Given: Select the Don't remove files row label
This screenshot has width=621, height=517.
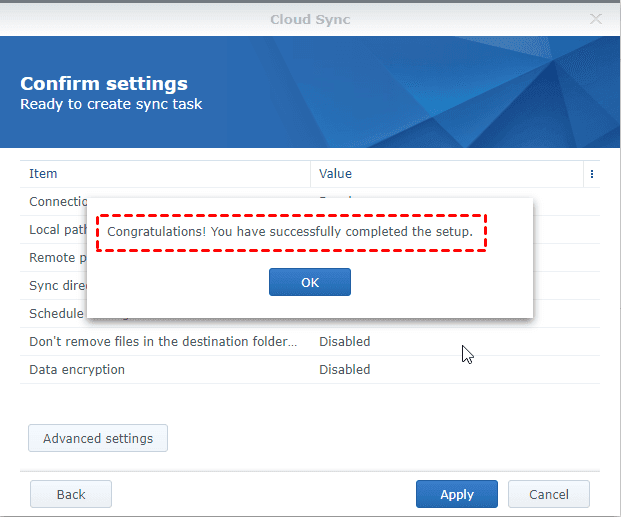Looking at the screenshot, I should 163,341.
